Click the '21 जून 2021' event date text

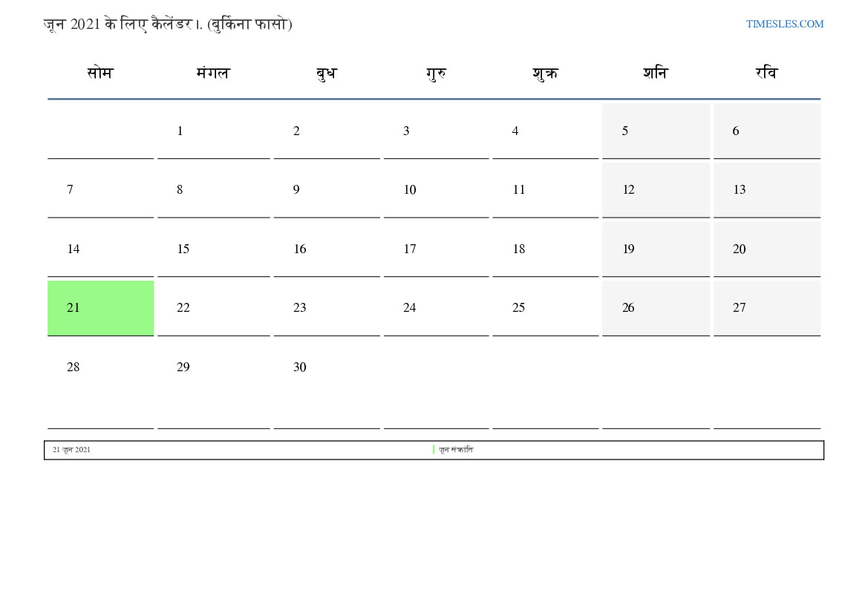[x=72, y=450]
